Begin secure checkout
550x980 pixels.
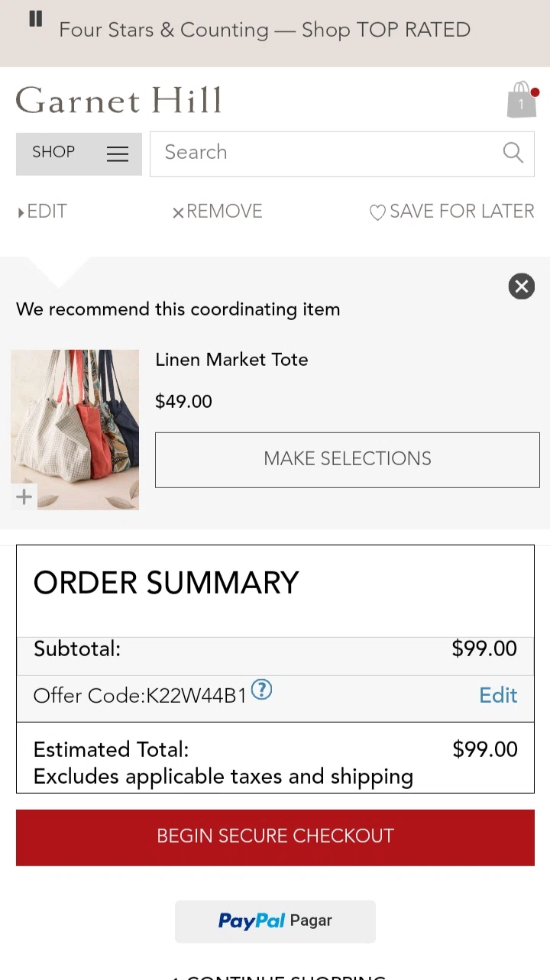pos(275,836)
